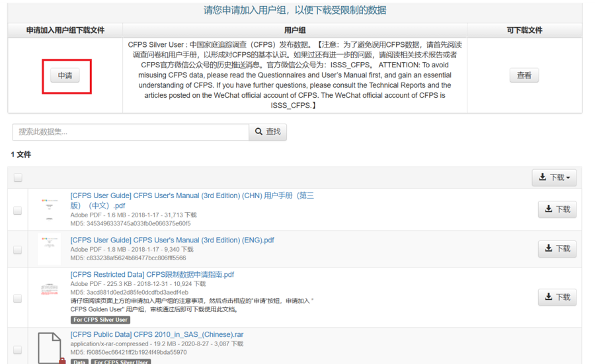Focus the 搜索此数据集 search field
The width and height of the screenshot is (595, 364).
[130, 132]
